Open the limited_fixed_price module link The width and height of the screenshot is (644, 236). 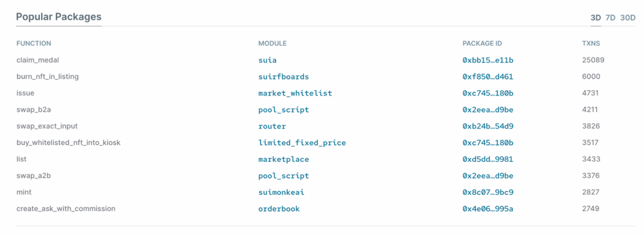(302, 143)
